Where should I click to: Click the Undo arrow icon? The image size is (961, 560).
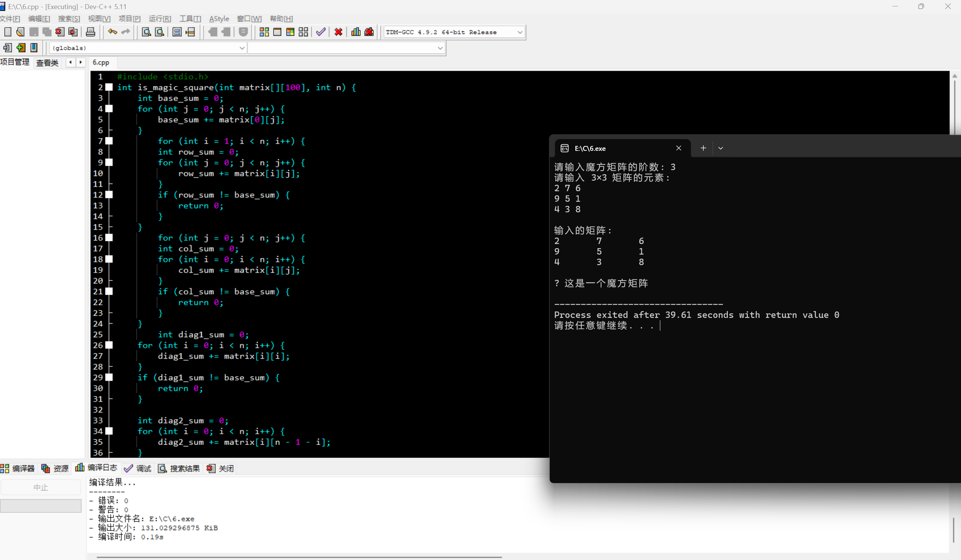[112, 32]
